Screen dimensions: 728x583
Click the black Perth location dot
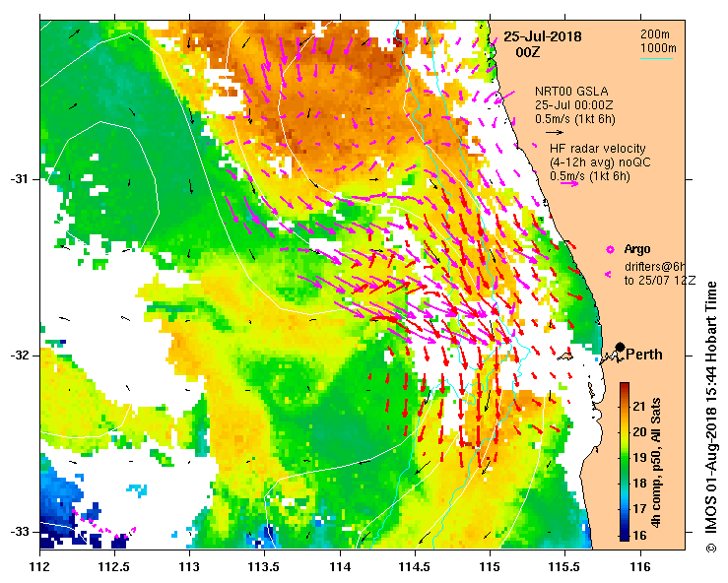[620, 347]
